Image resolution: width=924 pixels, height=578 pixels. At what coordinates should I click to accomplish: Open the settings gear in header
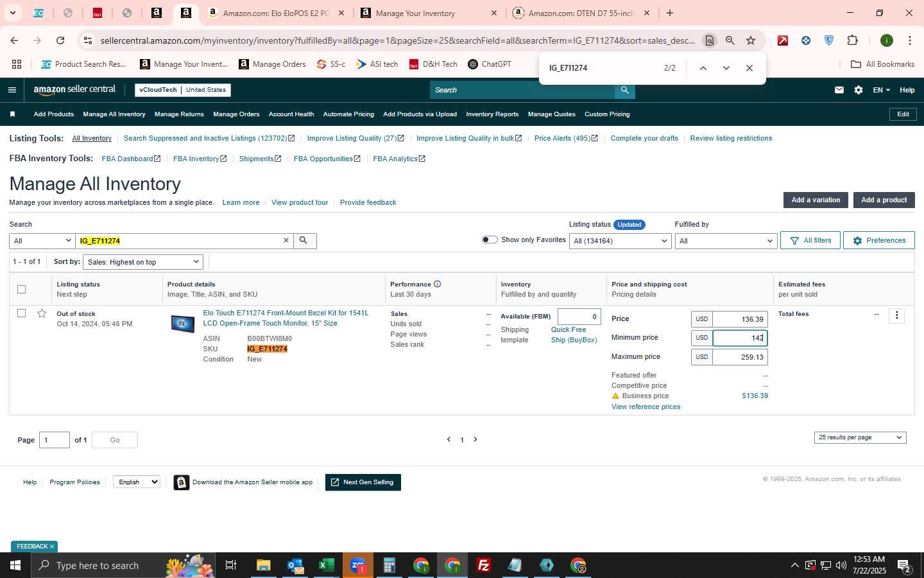[859, 90]
